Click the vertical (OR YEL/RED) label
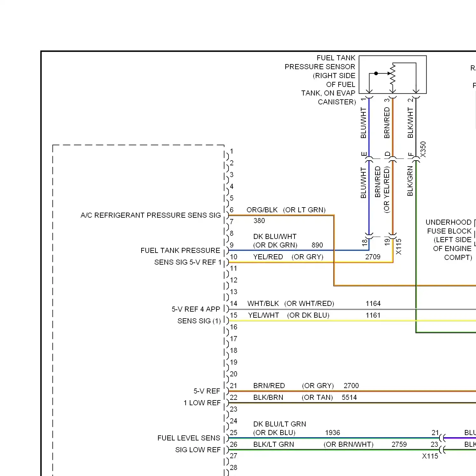This screenshot has width=476, height=476. click(x=387, y=189)
